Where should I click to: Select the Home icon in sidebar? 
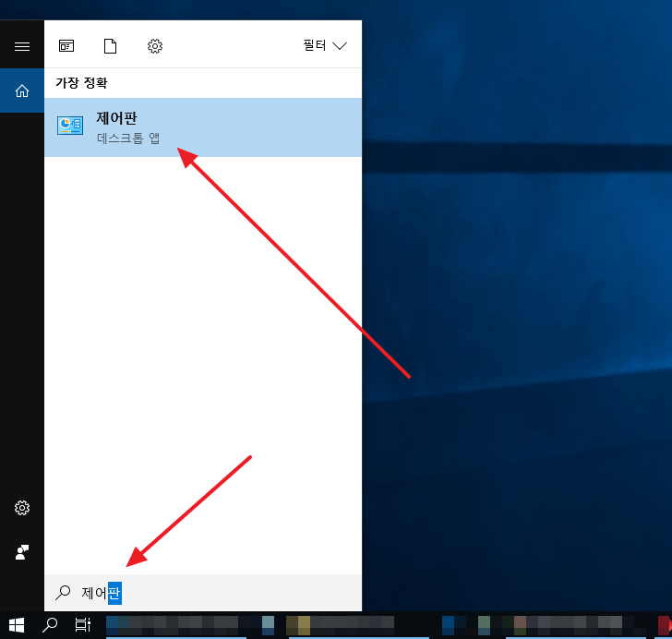pos(22,90)
